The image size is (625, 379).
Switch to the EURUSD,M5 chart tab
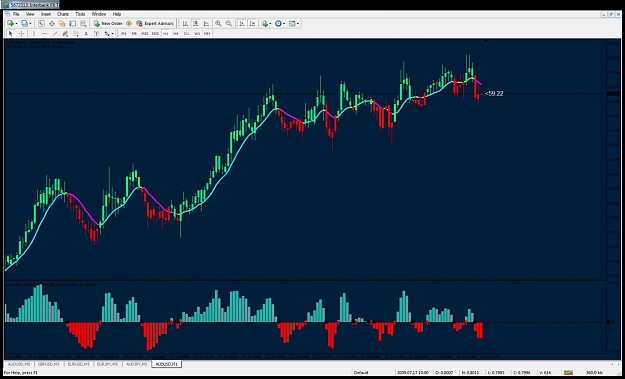(78, 364)
